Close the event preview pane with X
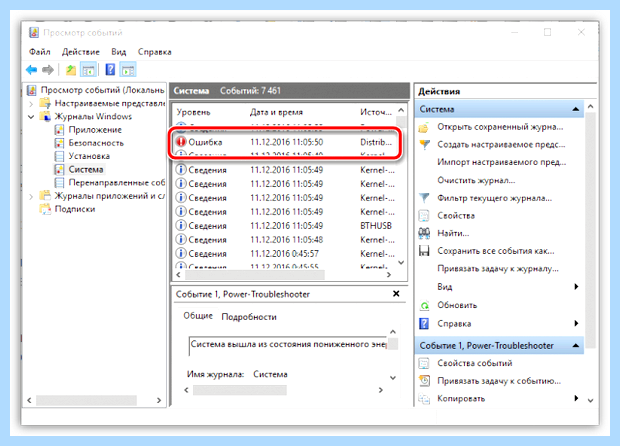This screenshot has width=620, height=446. click(396, 294)
